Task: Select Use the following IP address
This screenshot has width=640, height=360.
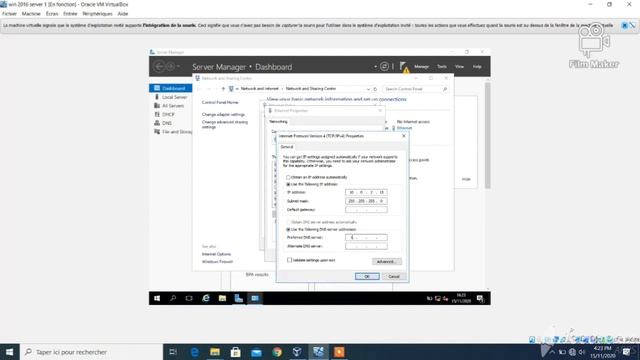Action: tap(312, 184)
